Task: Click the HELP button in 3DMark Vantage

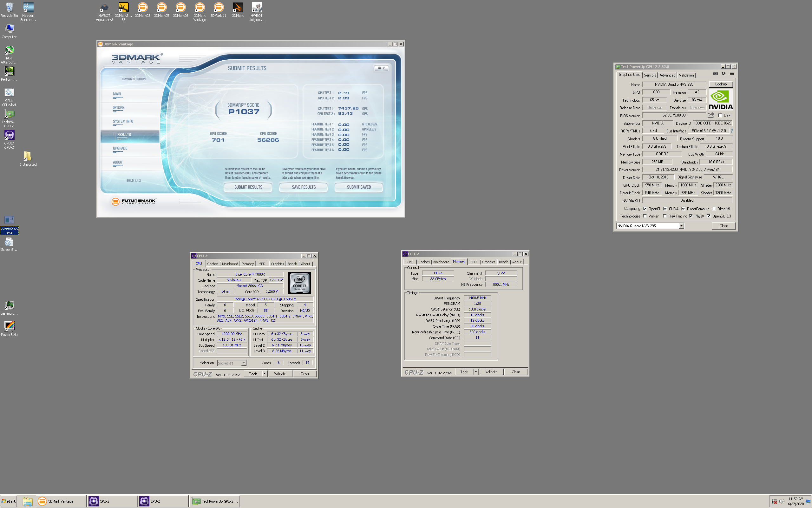Action: click(x=381, y=68)
